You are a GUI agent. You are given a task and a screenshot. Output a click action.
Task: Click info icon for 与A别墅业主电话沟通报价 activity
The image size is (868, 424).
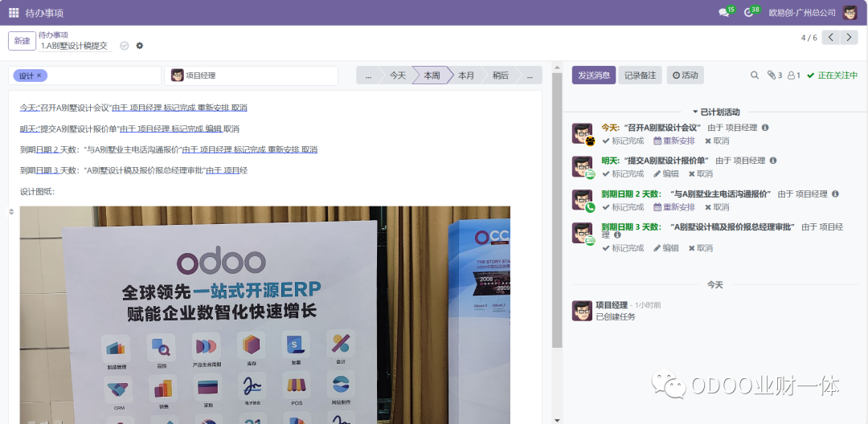click(835, 194)
